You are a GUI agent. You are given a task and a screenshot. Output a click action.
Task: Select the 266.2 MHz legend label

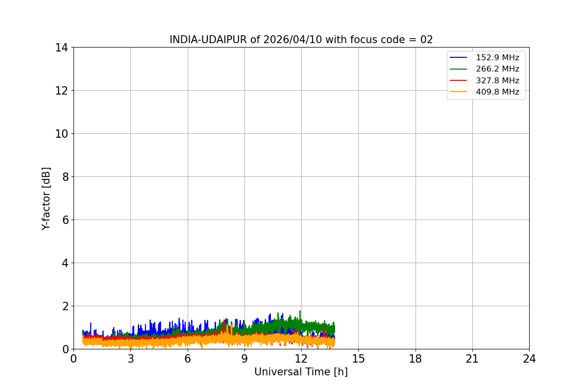coord(497,69)
